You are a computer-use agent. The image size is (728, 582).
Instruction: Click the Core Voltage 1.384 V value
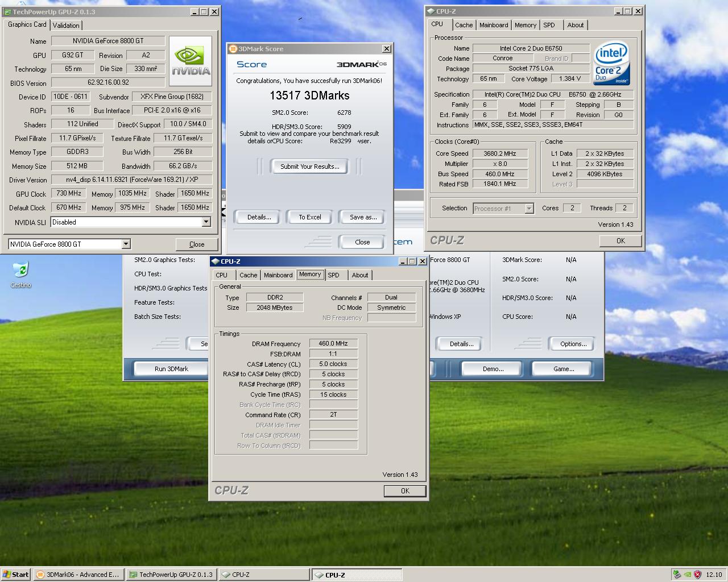[570, 79]
